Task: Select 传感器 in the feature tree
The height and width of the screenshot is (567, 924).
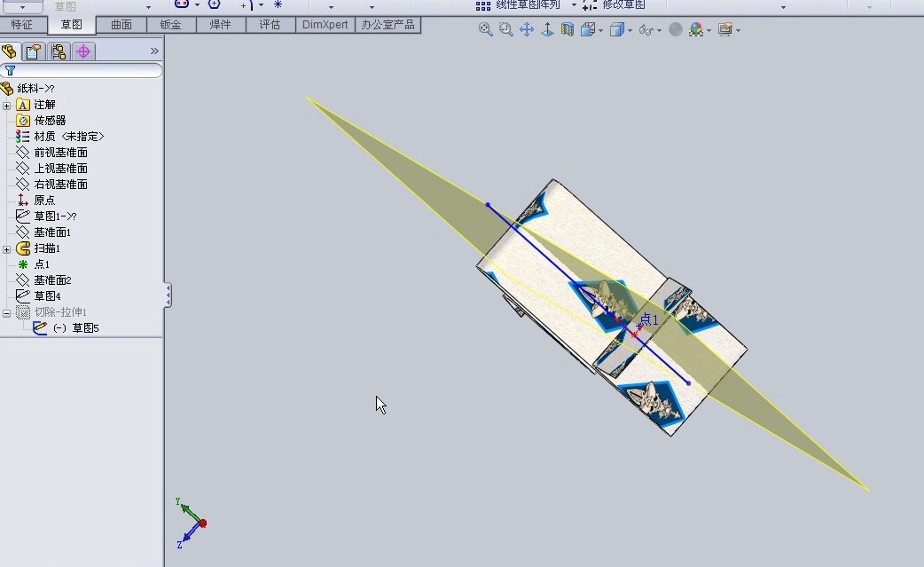Action: click(50, 121)
